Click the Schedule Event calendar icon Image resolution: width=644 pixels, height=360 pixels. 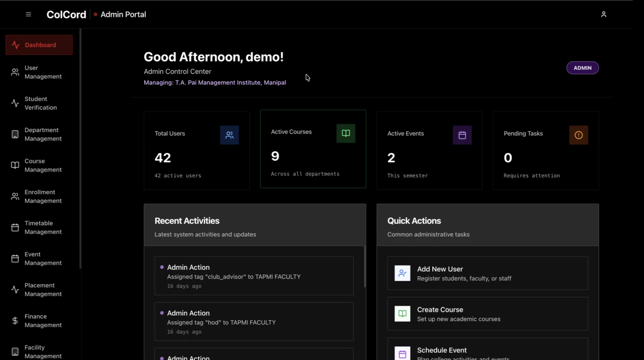(x=402, y=354)
